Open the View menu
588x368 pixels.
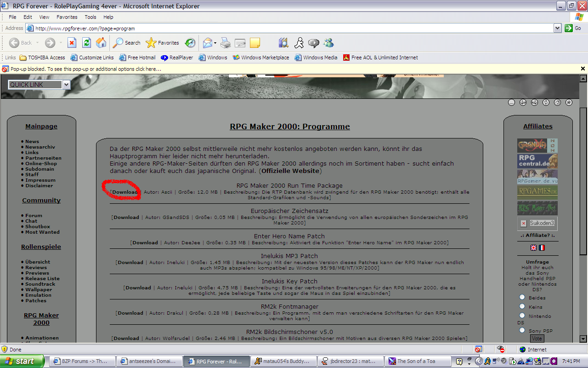click(44, 17)
